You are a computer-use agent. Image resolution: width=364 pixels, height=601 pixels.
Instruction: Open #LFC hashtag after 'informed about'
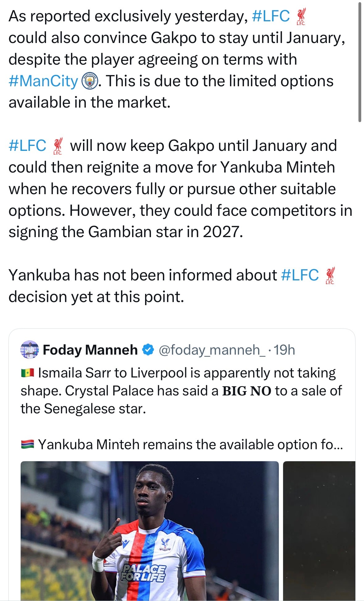point(300,275)
